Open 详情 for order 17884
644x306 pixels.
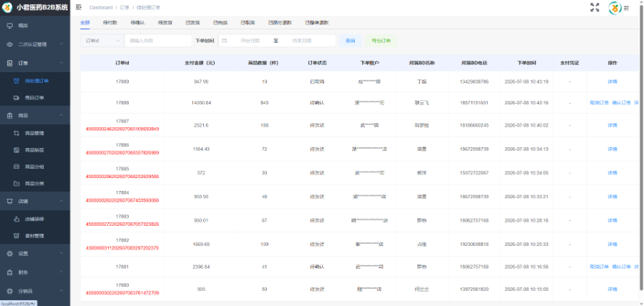pyautogui.click(x=613, y=197)
